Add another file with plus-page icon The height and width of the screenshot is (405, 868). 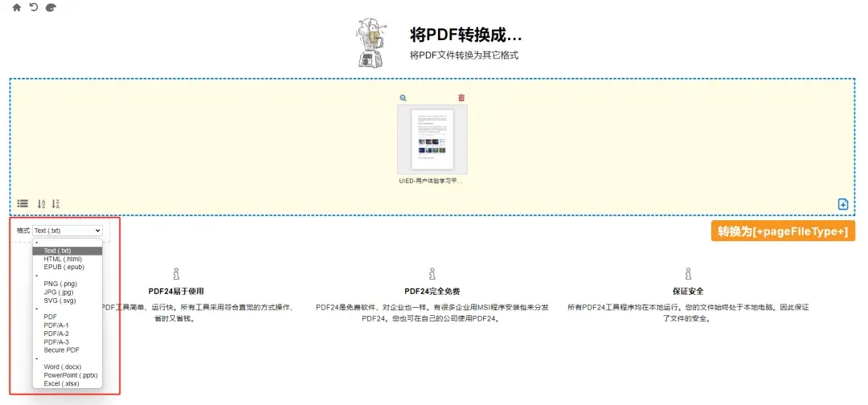[x=842, y=204]
